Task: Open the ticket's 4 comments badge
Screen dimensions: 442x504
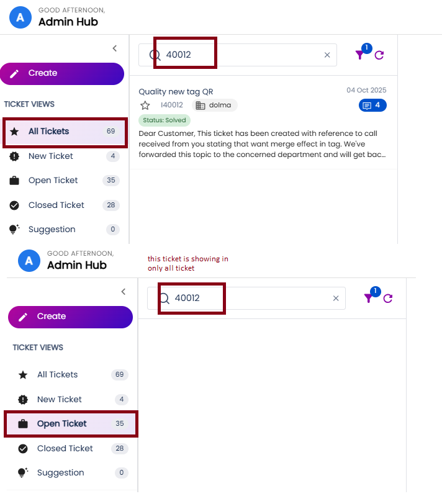Action: (372, 106)
